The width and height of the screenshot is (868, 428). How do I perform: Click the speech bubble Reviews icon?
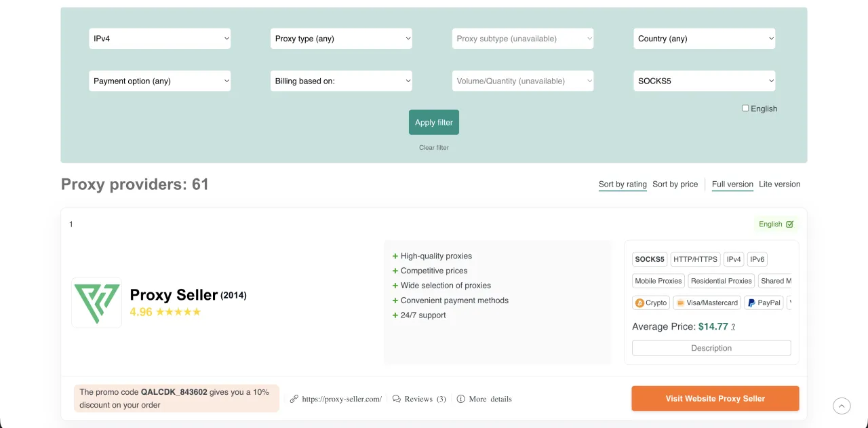pos(397,399)
